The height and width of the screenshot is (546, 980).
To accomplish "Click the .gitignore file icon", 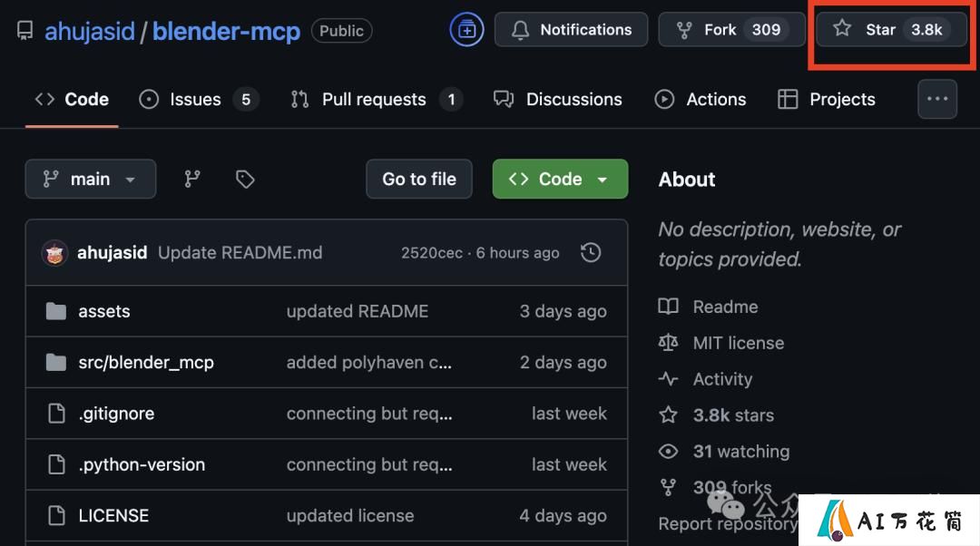I will (x=57, y=414).
